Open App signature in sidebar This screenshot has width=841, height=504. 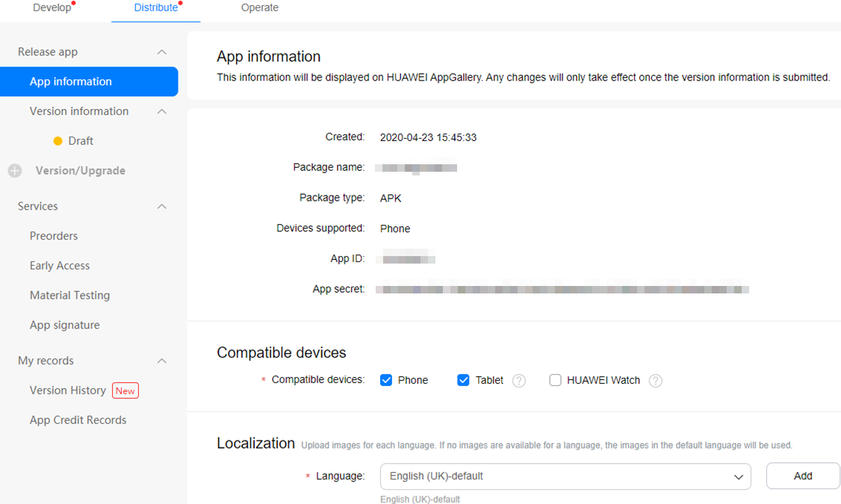tap(64, 326)
